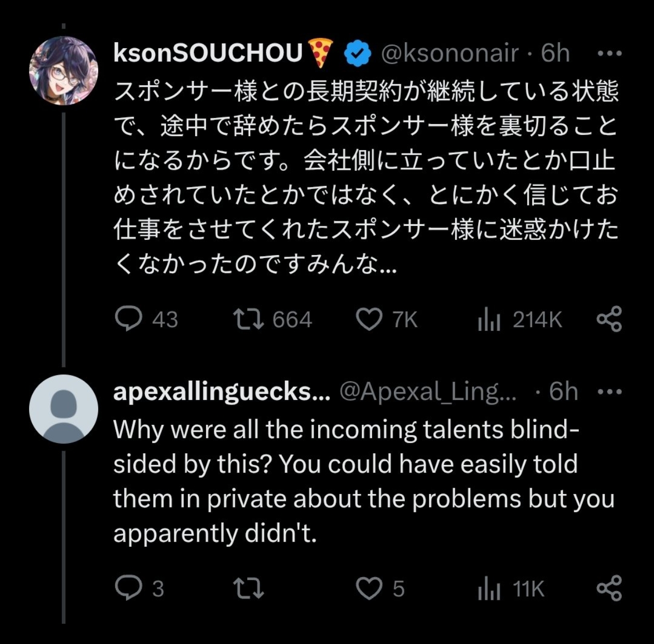Image resolution: width=654 pixels, height=644 pixels.
Task: Share the apexallinguecks reply
Action: 609,588
